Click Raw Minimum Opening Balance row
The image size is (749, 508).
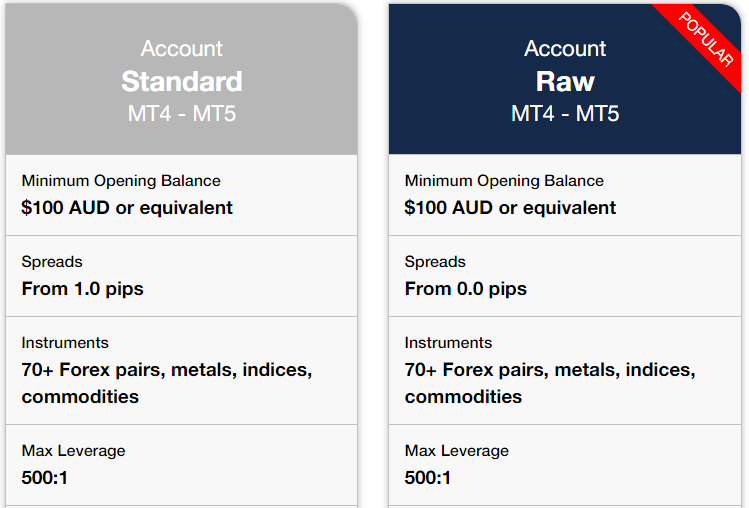pyautogui.click(x=565, y=195)
